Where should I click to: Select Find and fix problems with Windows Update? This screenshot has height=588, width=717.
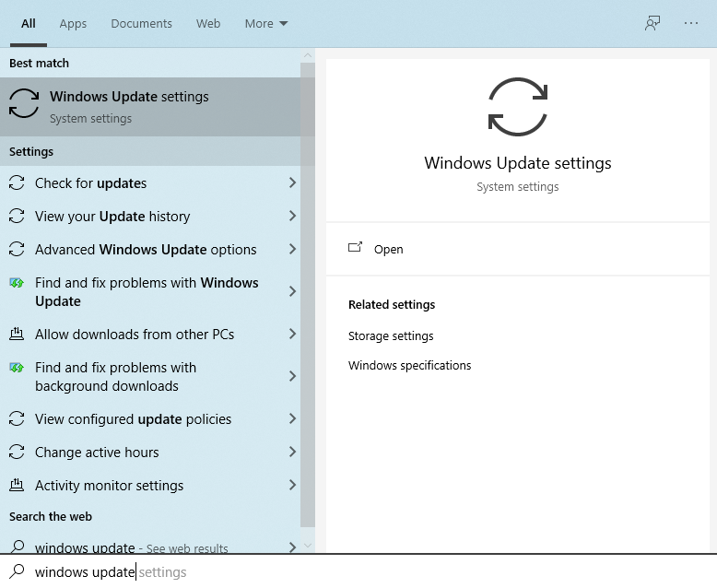(x=150, y=292)
